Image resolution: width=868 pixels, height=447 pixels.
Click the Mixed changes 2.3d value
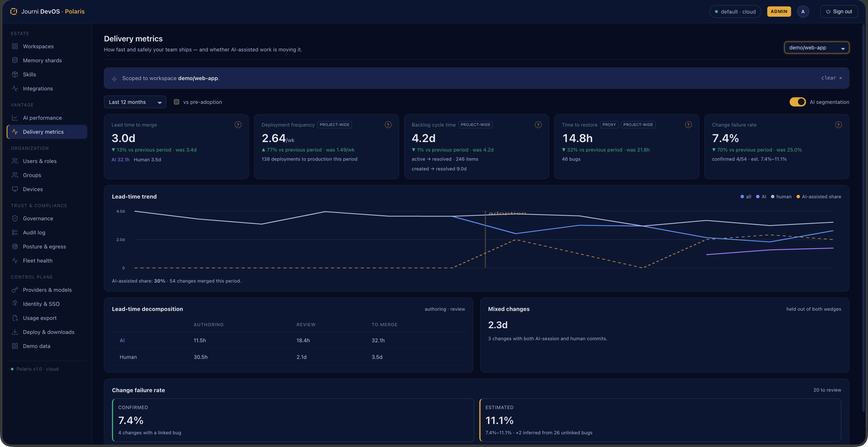498,325
